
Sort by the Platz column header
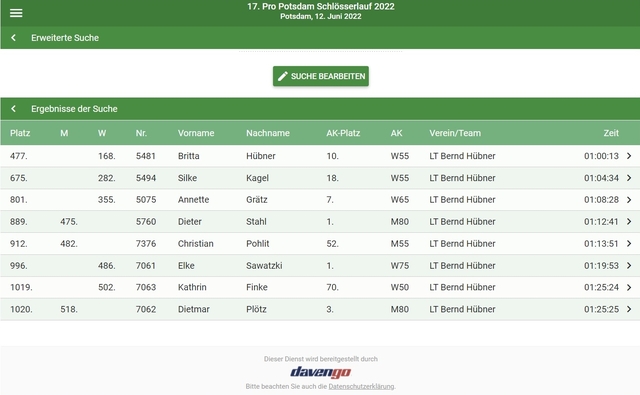pyautogui.click(x=20, y=133)
